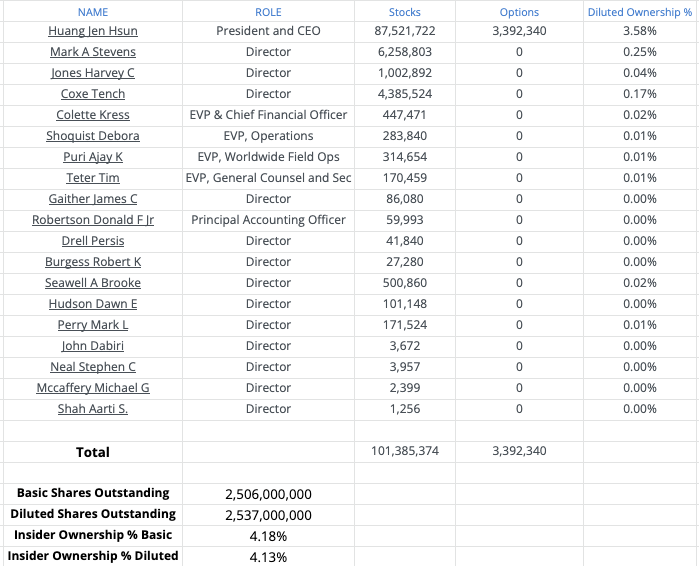Select the Total row label cell
The height and width of the screenshot is (566, 699).
click(x=93, y=452)
